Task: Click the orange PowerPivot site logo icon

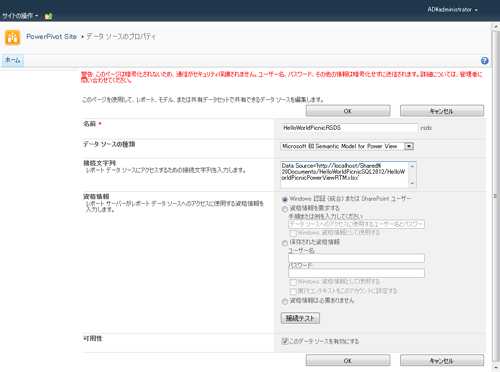Action: coord(13,37)
